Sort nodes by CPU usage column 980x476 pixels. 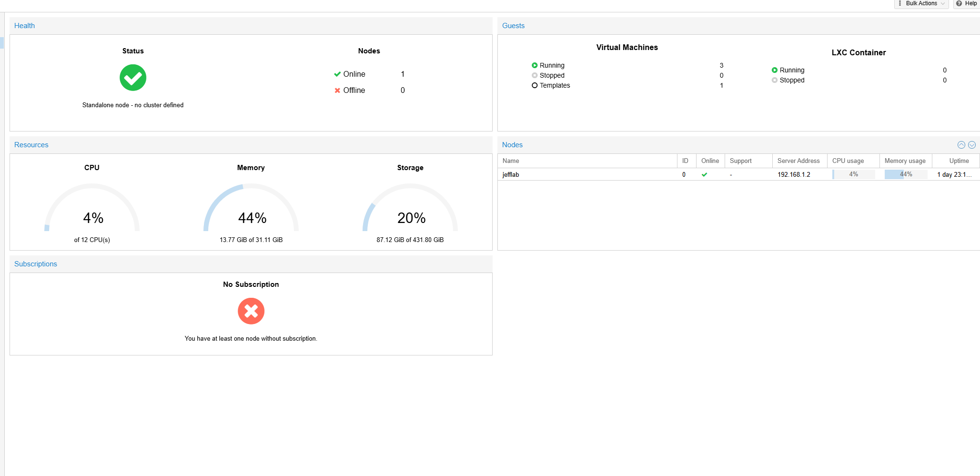[x=853, y=161]
